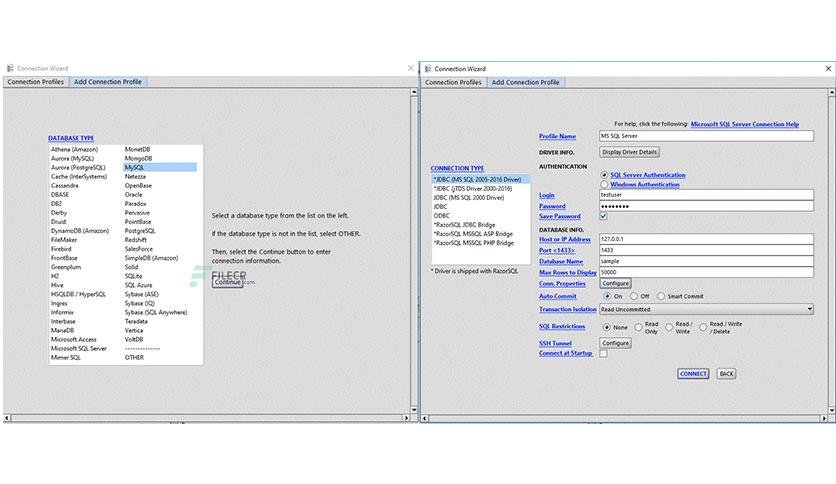Select RazorSQL MSSQL ASP Bridge connection type

[473, 234]
